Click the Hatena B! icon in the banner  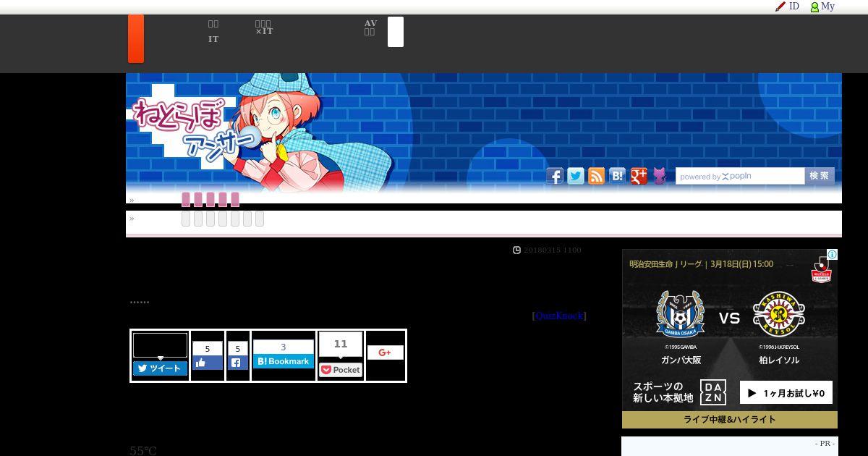[x=617, y=176]
